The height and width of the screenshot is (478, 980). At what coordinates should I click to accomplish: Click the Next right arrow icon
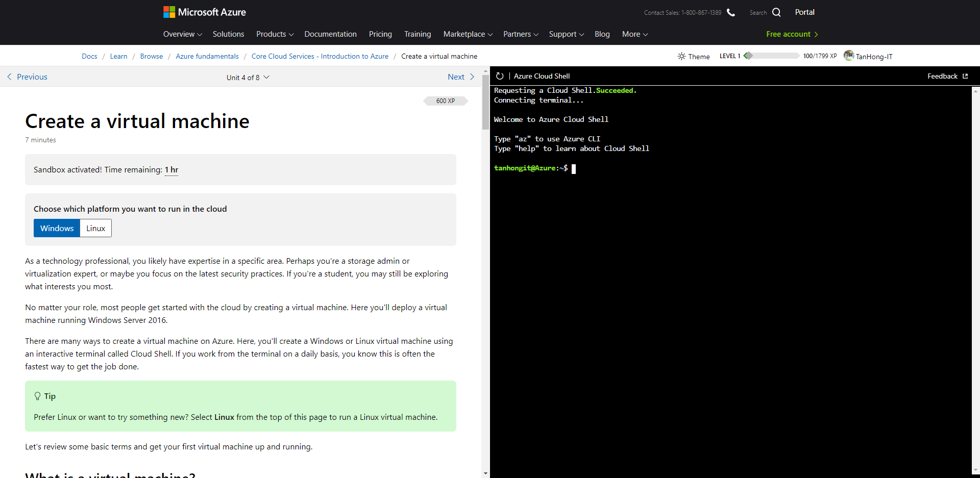click(472, 77)
